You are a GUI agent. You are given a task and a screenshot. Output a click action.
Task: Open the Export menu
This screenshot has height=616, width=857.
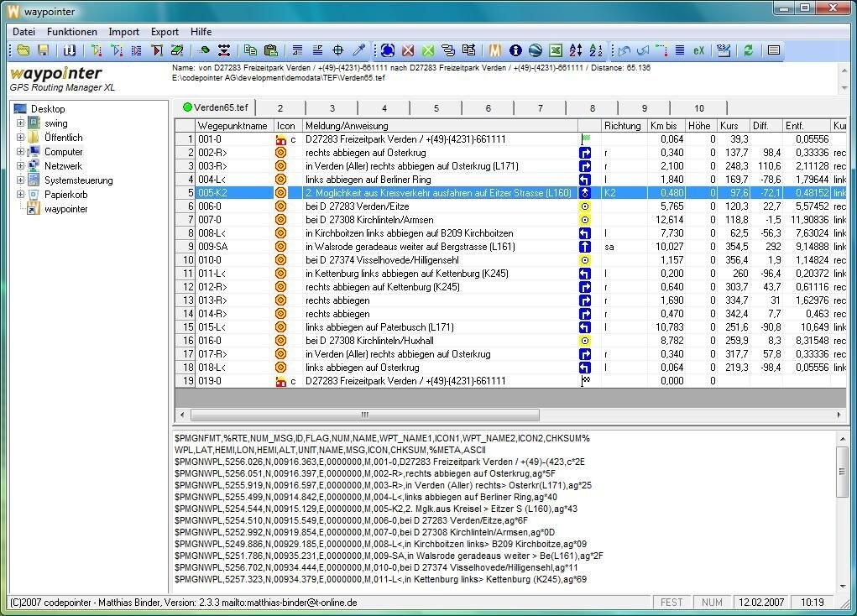click(x=164, y=32)
